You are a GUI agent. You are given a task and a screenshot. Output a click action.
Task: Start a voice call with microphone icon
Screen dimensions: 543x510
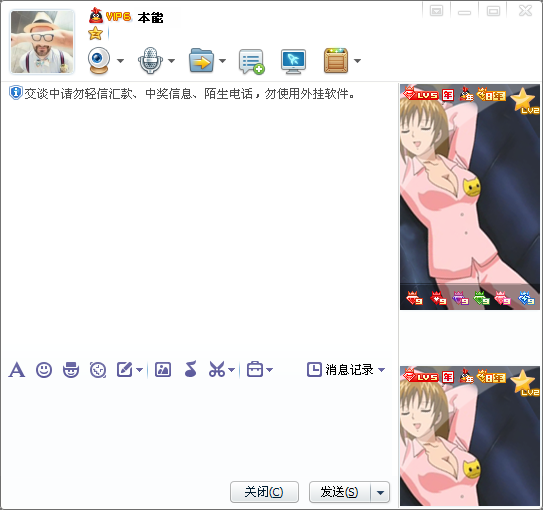coord(150,61)
